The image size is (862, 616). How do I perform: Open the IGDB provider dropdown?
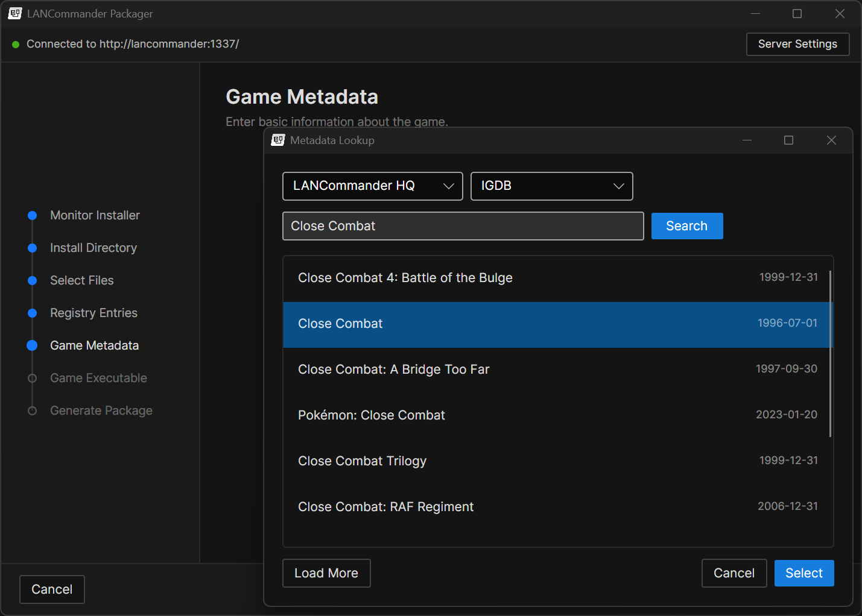tap(551, 186)
